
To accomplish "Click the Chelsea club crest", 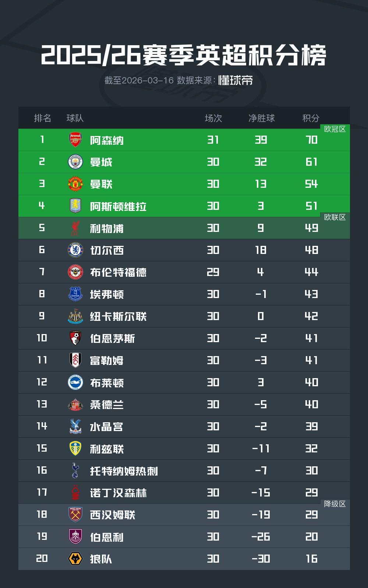I will click(75, 250).
